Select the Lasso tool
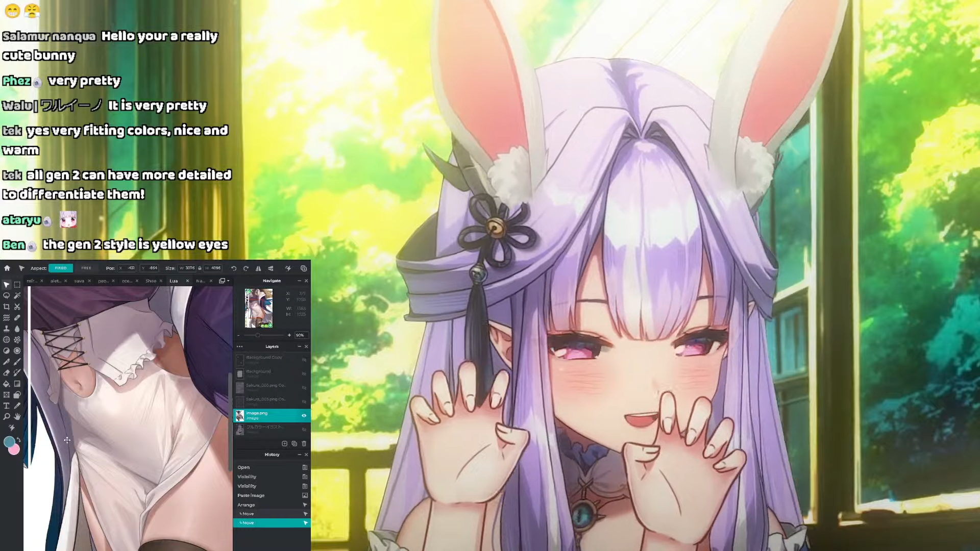Image resolution: width=980 pixels, height=551 pixels. [x=6, y=295]
